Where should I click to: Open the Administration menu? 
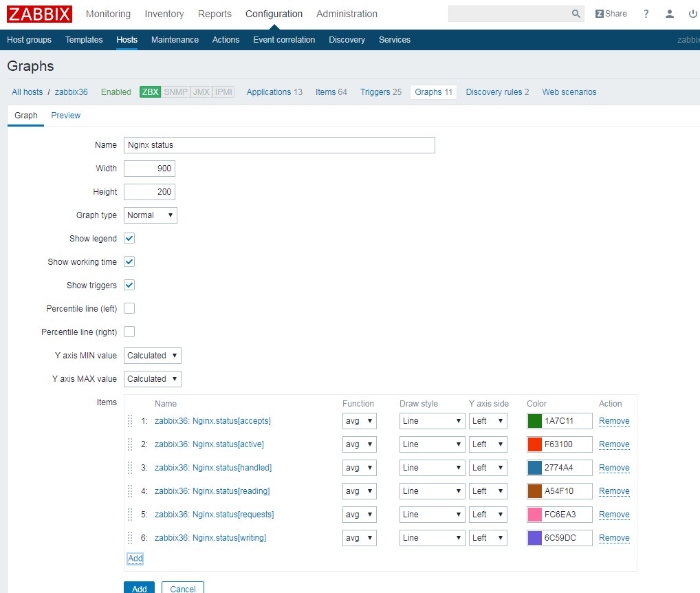click(x=347, y=14)
